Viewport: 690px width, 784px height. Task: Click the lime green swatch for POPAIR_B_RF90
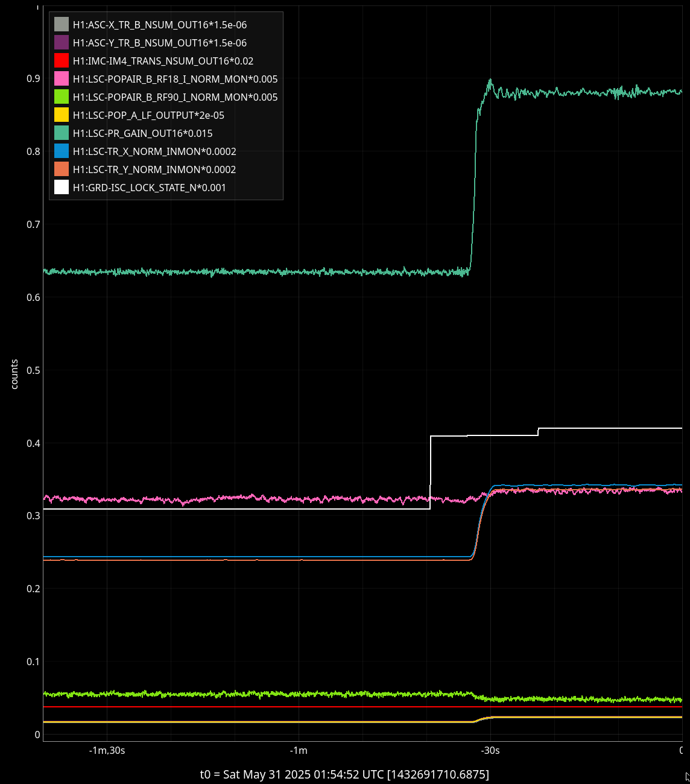pyautogui.click(x=62, y=96)
